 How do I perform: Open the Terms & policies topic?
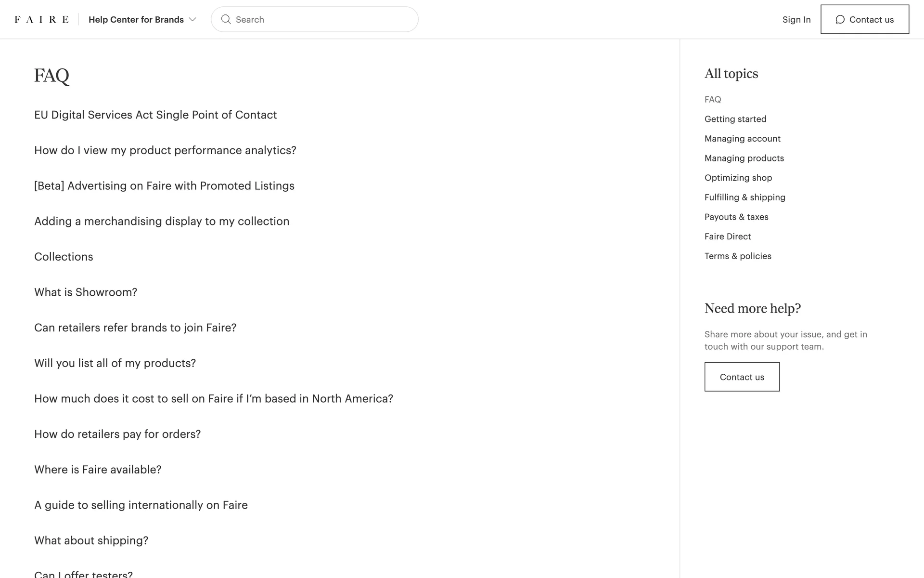[737, 256]
